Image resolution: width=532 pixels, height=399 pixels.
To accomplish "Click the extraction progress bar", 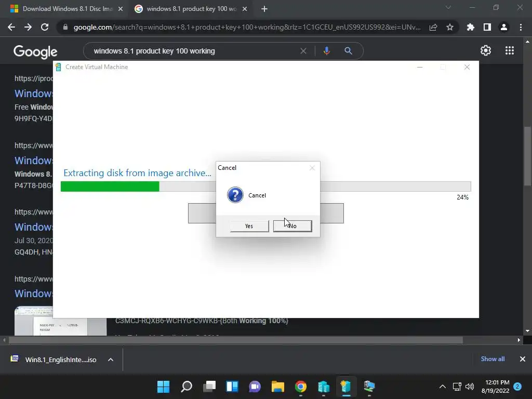I will [265, 187].
